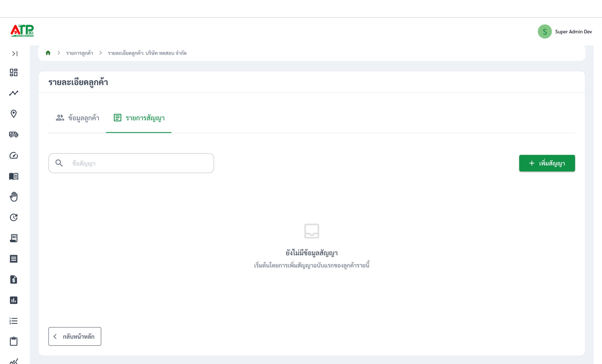The width and height of the screenshot is (602, 364).
Task: Open the raised hand sidebar icon
Action: coord(14,197)
